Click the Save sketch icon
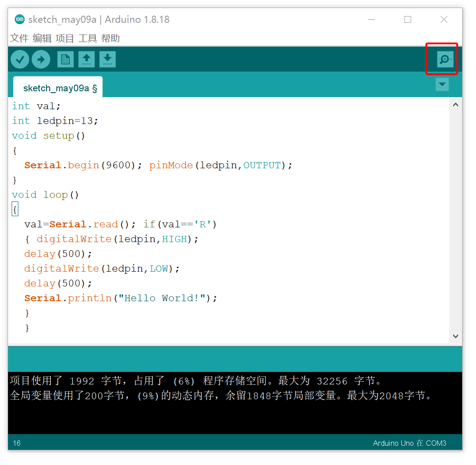Viewport: 476px width, 465px height. click(x=107, y=59)
